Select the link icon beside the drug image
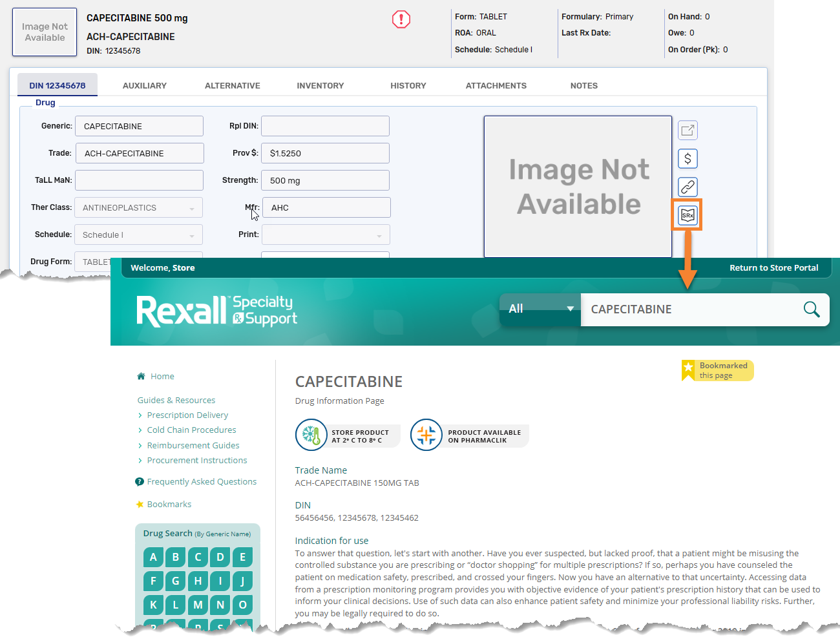The width and height of the screenshot is (840, 637). [687, 187]
